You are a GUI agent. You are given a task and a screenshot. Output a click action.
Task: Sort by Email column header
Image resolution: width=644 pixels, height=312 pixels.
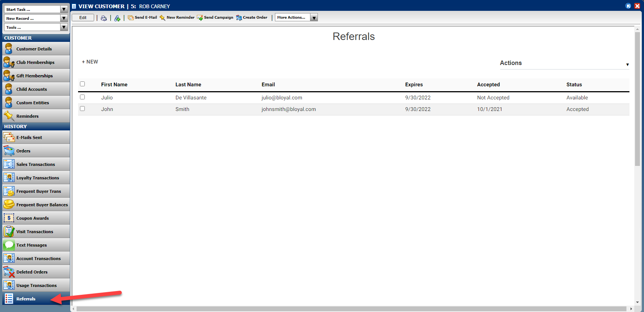tap(268, 84)
